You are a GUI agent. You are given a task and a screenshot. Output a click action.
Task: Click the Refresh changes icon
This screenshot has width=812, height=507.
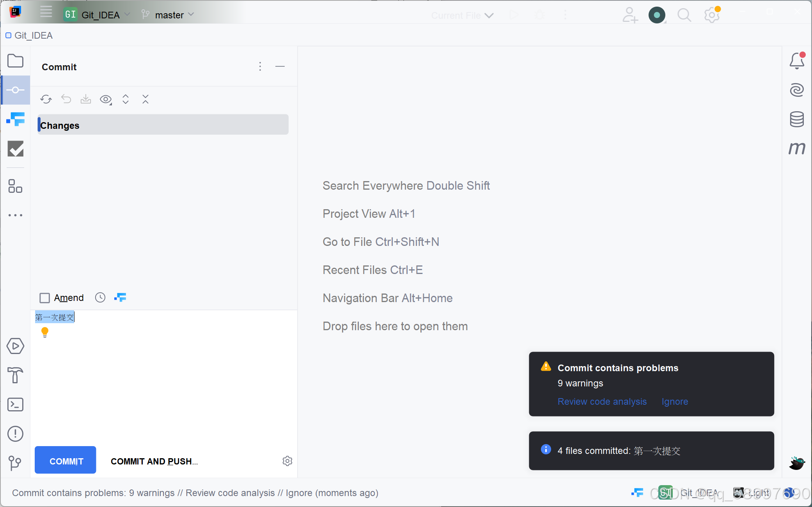(x=46, y=99)
